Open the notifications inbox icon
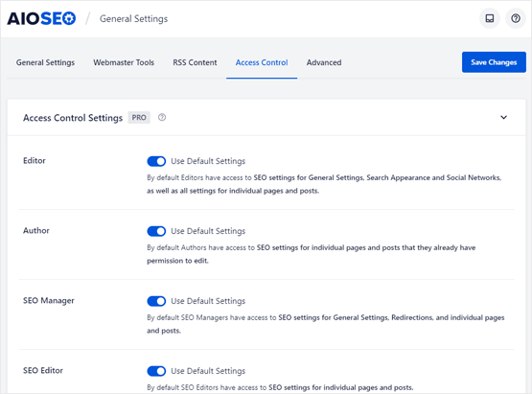Image resolution: width=532 pixels, height=394 pixels. [489, 18]
